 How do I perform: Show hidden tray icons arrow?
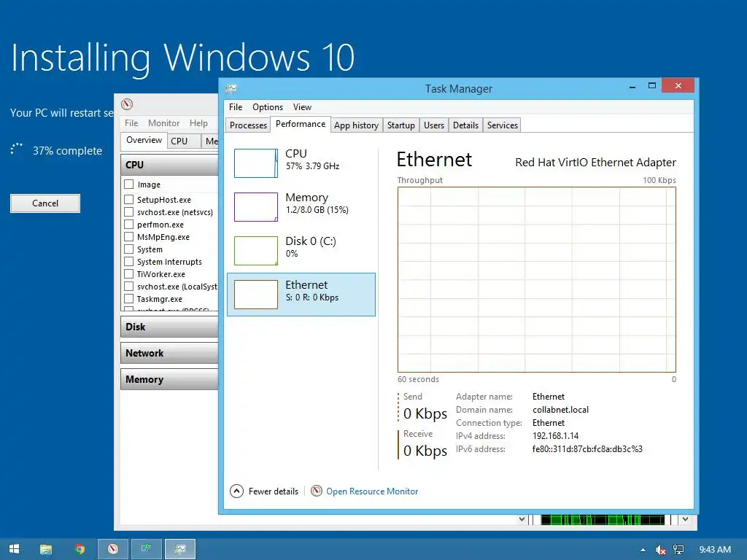click(x=643, y=550)
